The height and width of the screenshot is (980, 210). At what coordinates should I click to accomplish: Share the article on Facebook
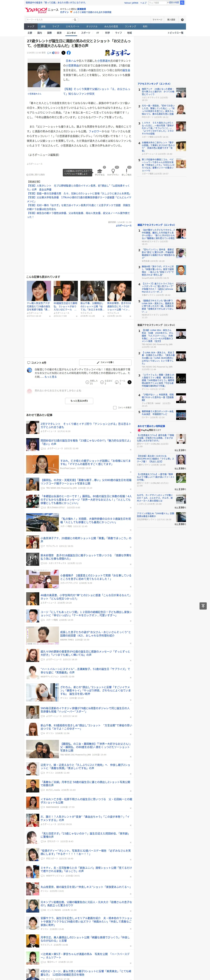(69, 53)
